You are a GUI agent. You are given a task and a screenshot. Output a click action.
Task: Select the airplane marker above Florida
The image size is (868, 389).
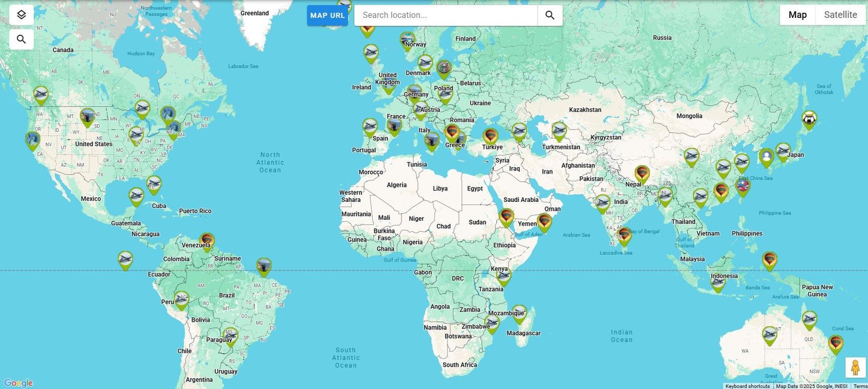pos(154,184)
